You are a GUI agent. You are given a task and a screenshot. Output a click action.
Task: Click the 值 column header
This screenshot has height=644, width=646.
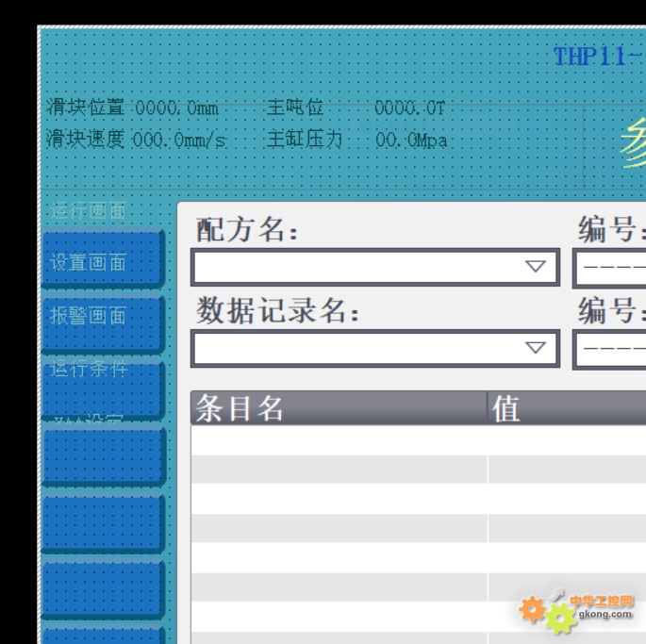pos(567,408)
